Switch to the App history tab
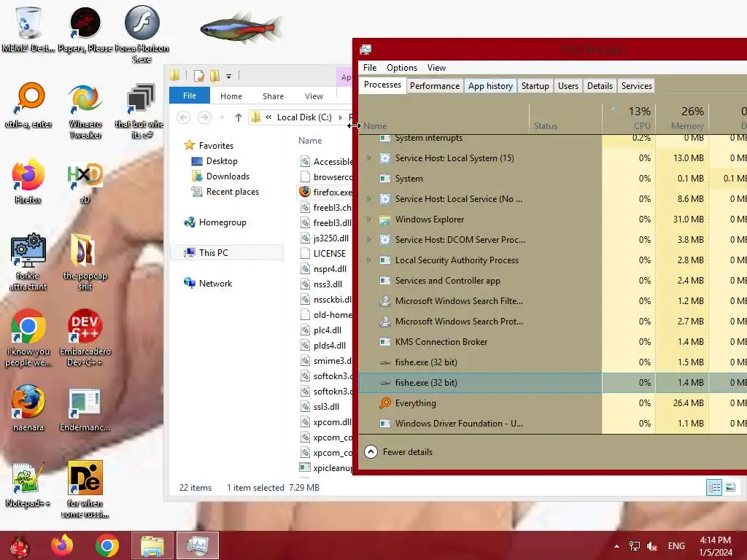 pos(490,86)
